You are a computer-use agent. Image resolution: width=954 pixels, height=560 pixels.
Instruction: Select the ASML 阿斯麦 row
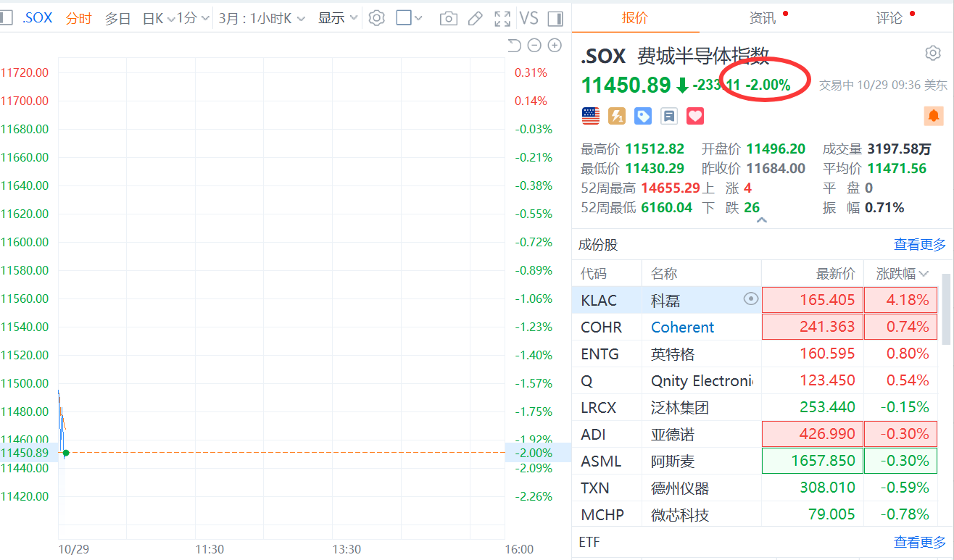coord(755,461)
